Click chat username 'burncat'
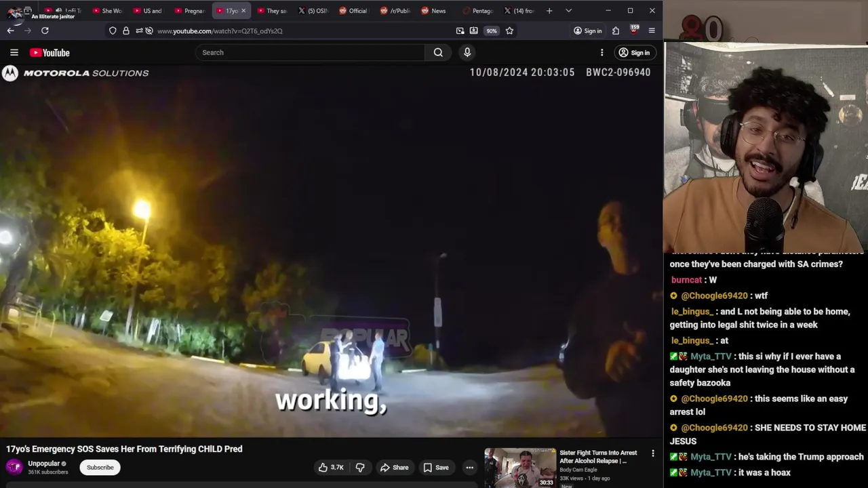This screenshot has height=488, width=868. pos(686,280)
